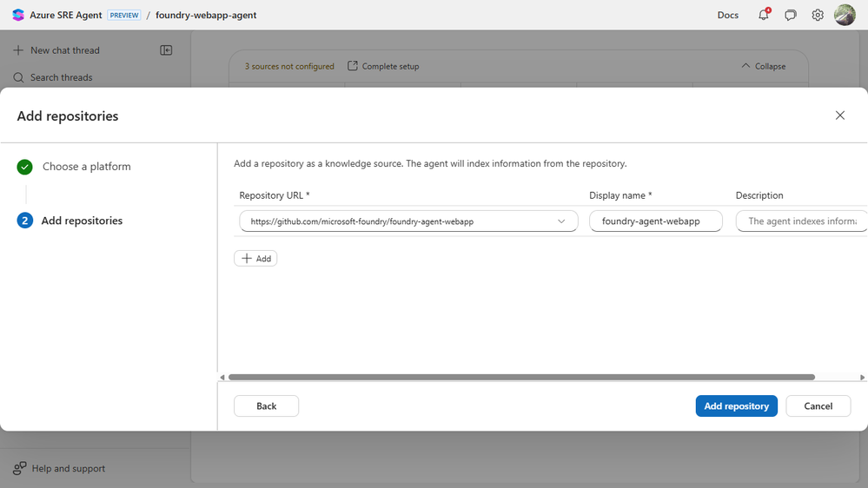Start a New chat thread
The width and height of the screenshot is (868, 488).
56,50
